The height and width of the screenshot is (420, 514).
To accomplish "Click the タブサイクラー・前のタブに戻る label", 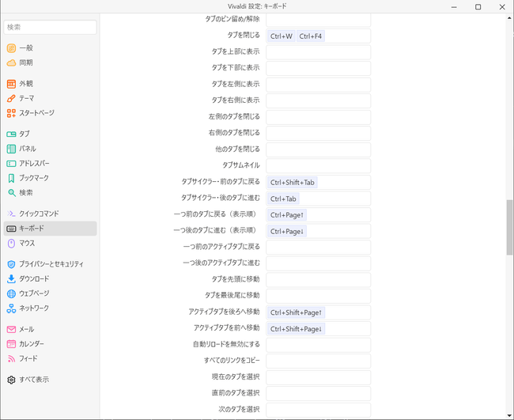I will tap(221, 181).
